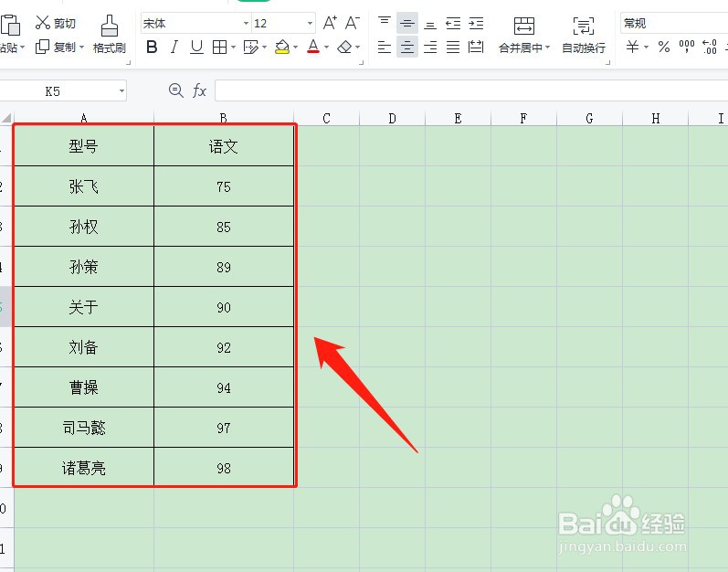Open the font size dropdown 12
The image size is (728, 572).
[x=310, y=23]
